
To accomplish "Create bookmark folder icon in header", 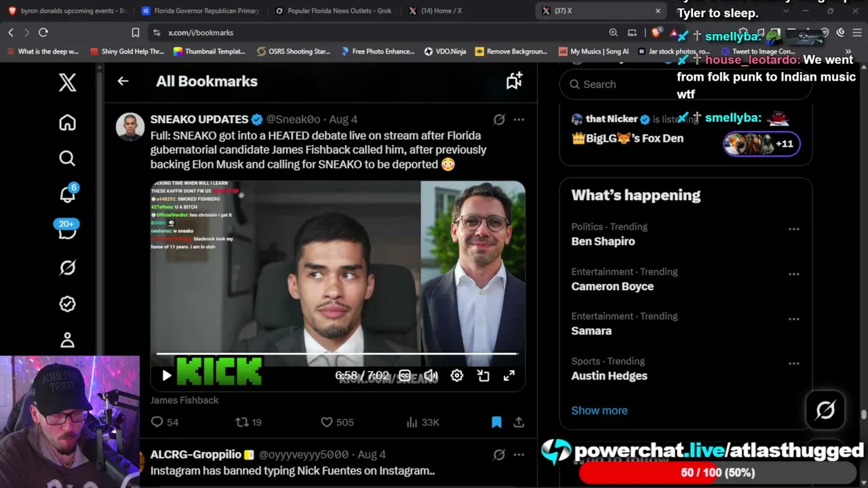I will click(514, 81).
